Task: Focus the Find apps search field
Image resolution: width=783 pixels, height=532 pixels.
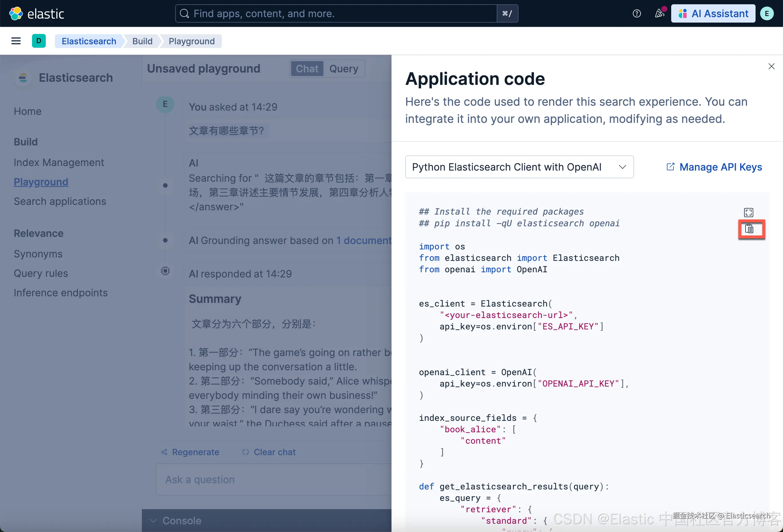Action: [337, 13]
